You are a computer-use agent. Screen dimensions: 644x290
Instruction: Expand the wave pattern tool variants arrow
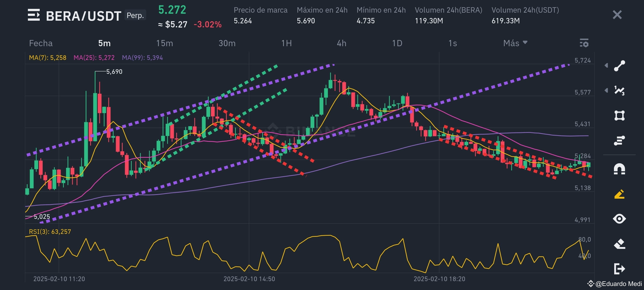[606, 90]
